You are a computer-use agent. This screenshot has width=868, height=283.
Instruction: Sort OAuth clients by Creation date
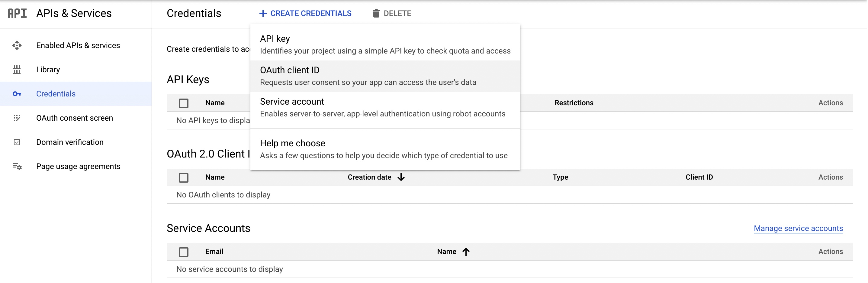[x=370, y=177]
